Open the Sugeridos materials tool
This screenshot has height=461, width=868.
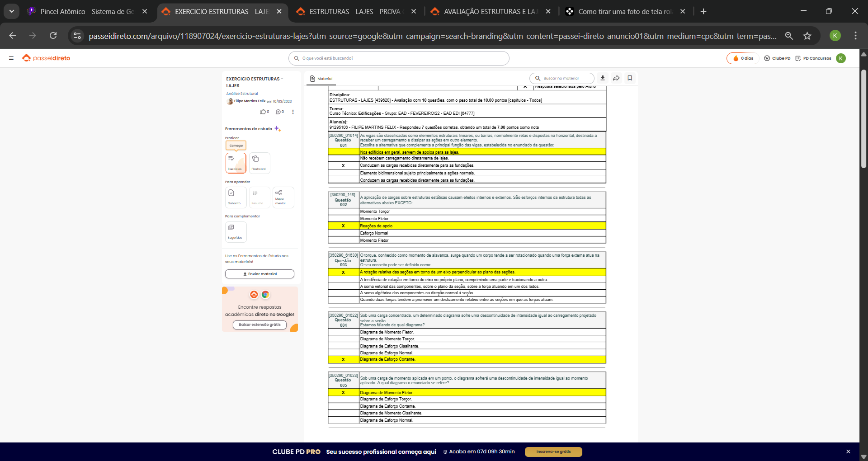(x=236, y=231)
